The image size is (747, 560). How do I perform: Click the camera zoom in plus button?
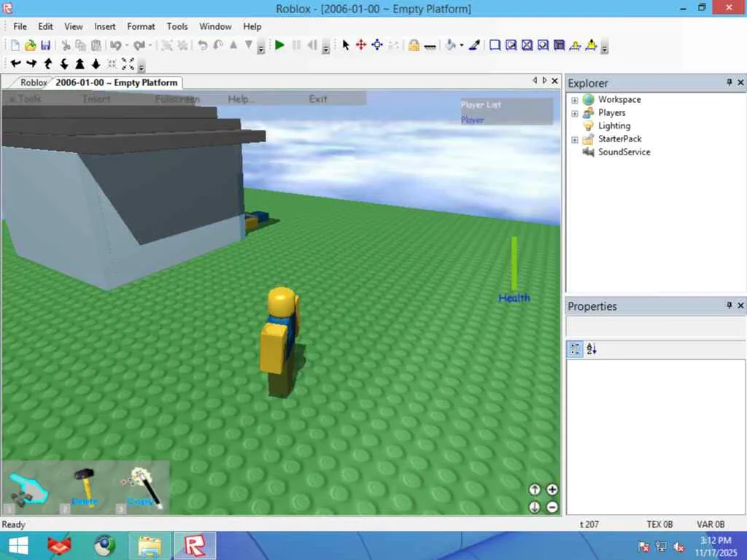click(552, 489)
